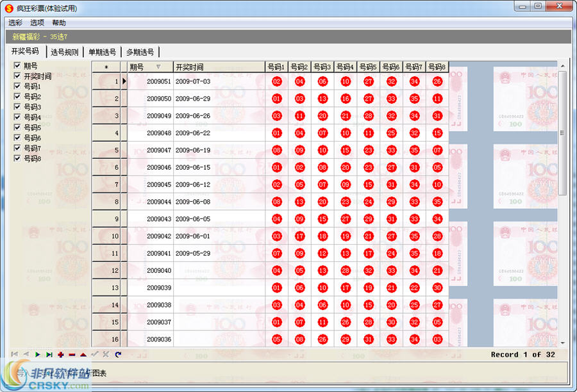Screen dimensions: 577x392
Task: Toggle the 期号 column checkbox
Action: pos(17,65)
